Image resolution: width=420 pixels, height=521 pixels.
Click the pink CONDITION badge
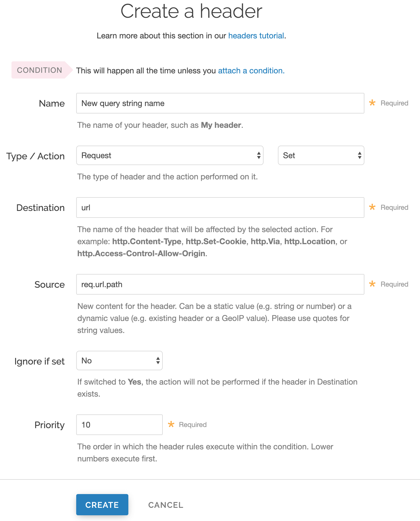pos(40,70)
